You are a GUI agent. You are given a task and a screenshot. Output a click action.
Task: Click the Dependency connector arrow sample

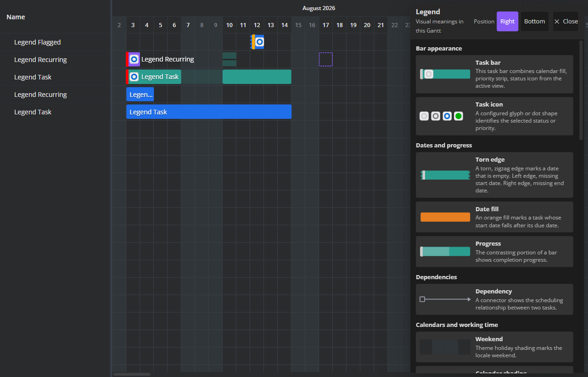[445, 299]
